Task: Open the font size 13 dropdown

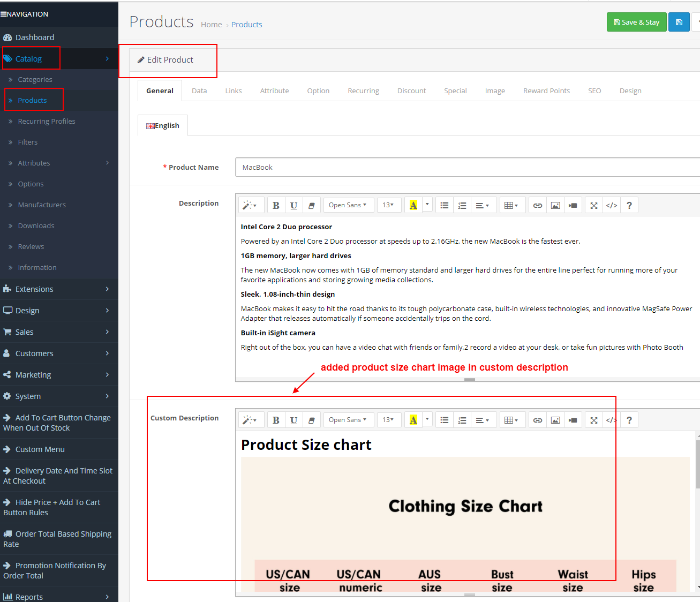Action: [389, 205]
